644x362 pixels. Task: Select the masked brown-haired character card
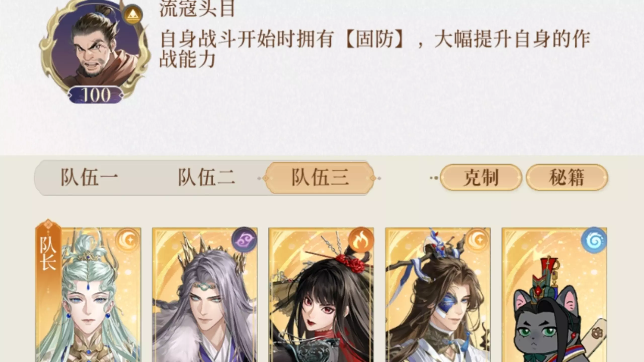coord(438,295)
